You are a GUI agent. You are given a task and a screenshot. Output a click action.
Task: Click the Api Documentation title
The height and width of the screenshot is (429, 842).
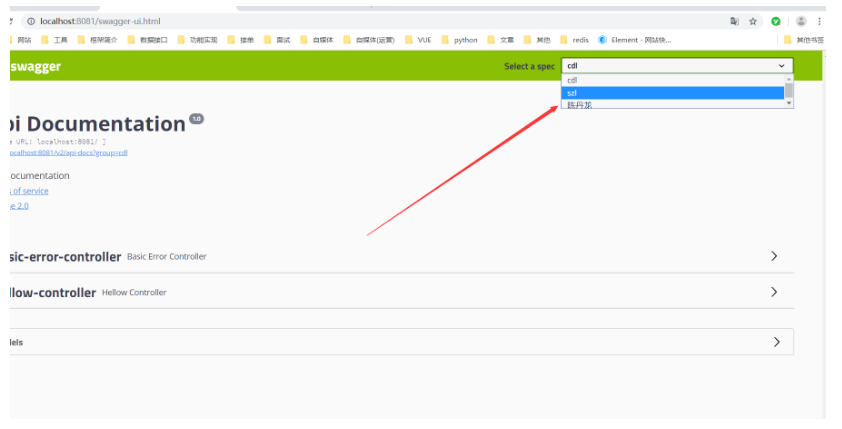point(98,124)
